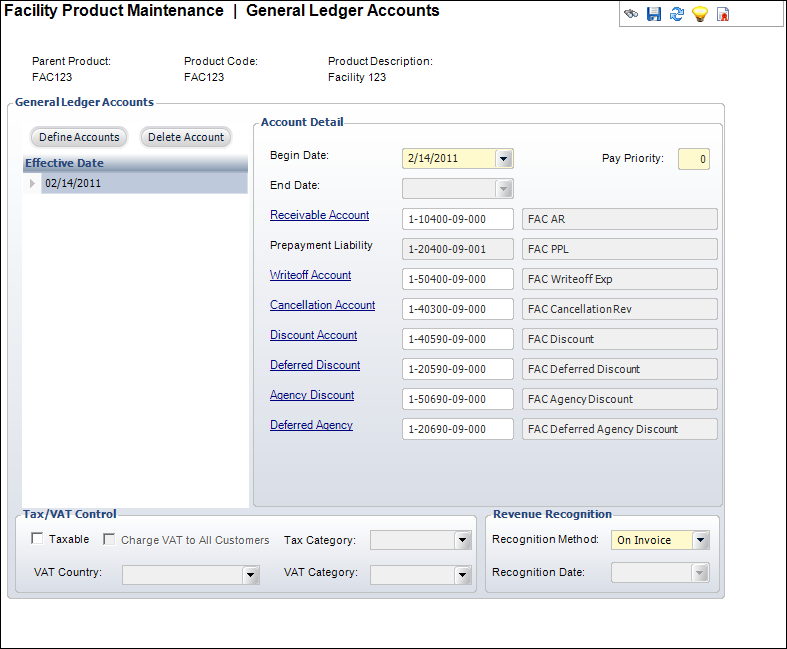Click the binoculars search icon
This screenshot has height=649, width=787.
[x=631, y=14]
